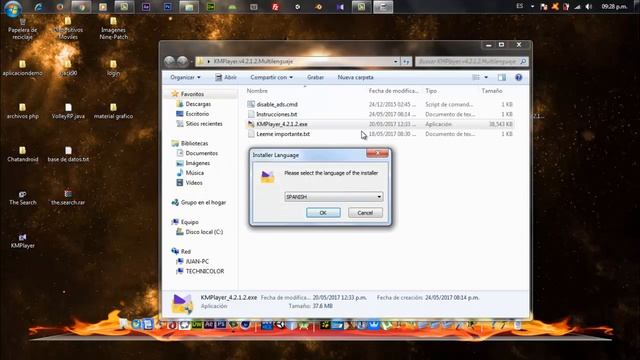Click the KMPlayer folder address bar path

coord(253,62)
